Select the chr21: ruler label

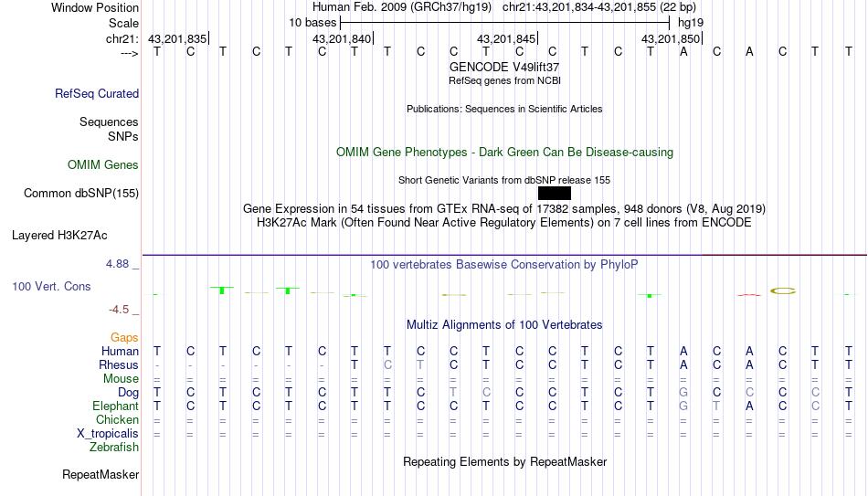click(122, 38)
